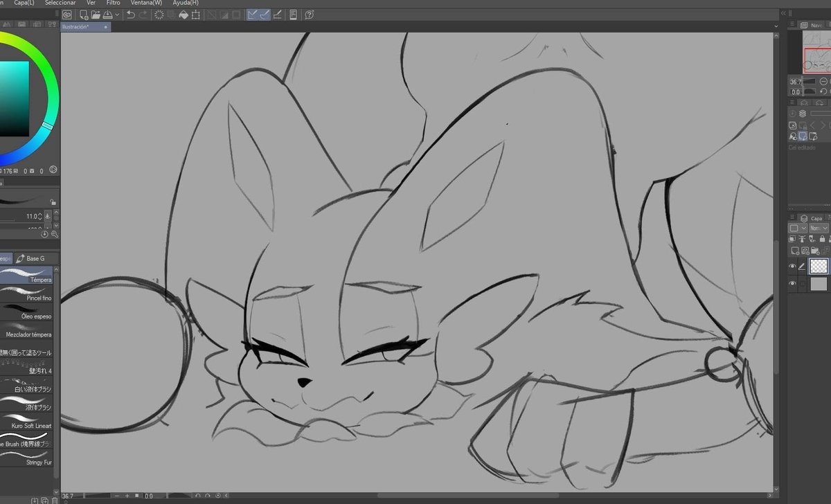Image resolution: width=831 pixels, height=504 pixels.
Task: Click the Clear layer sparkle icon
Action: coord(159,15)
